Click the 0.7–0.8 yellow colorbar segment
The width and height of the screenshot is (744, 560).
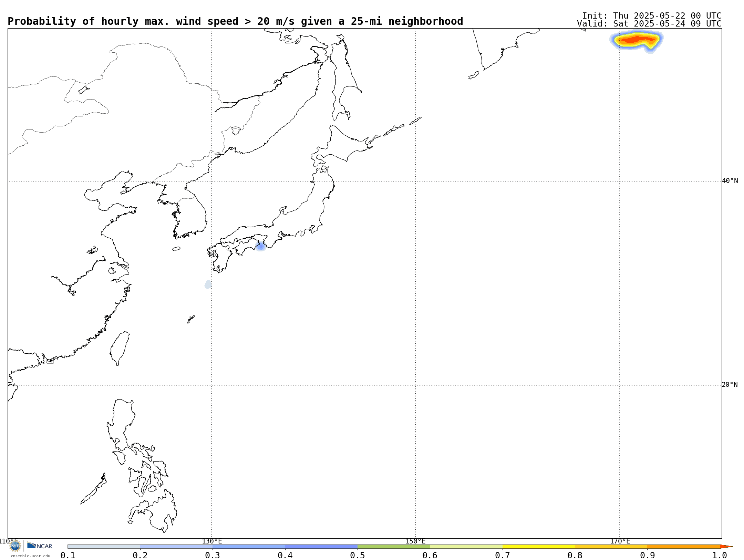pyautogui.click(x=539, y=547)
